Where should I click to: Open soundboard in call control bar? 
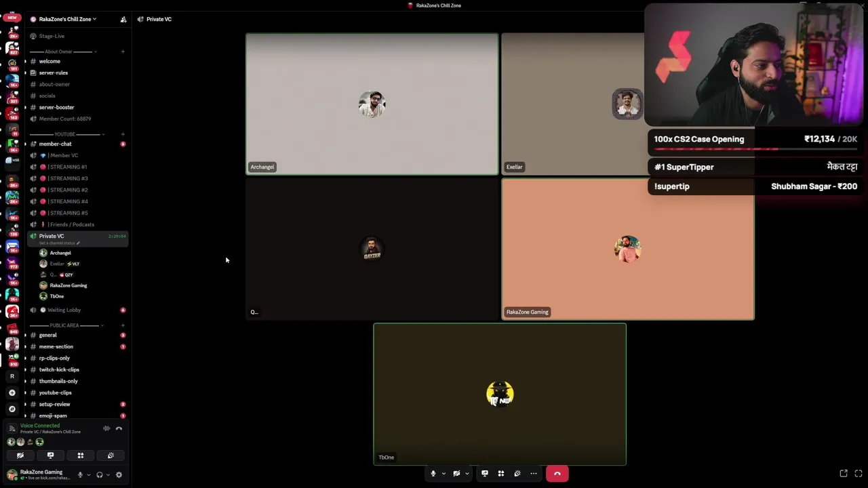[x=517, y=474]
